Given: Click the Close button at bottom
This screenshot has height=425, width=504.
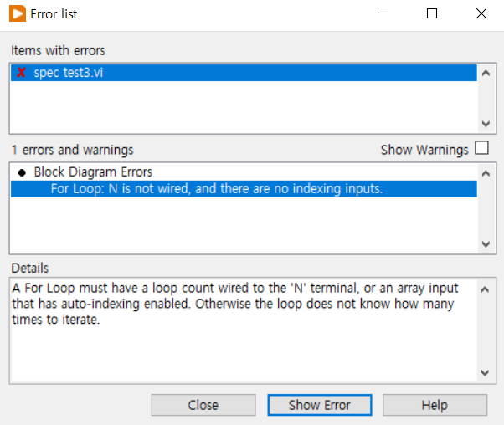Looking at the screenshot, I should point(203,405).
